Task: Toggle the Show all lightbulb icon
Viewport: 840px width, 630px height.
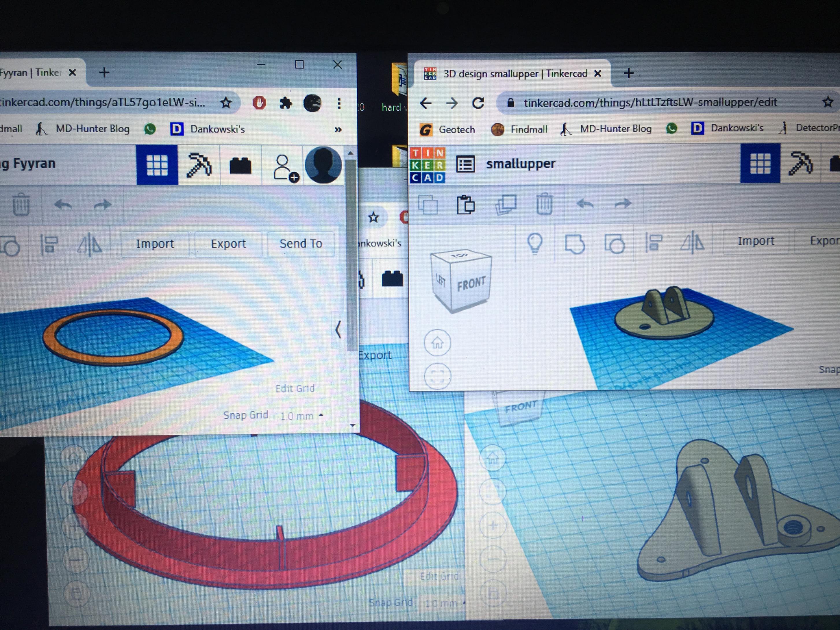Action: tap(535, 243)
